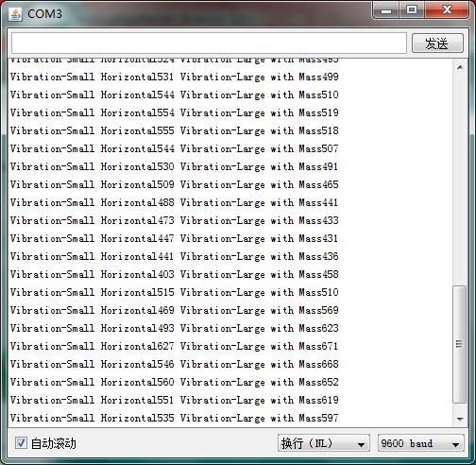This screenshot has width=476, height=465.
Task: Close the COM3 serial monitor window
Action: coord(447,10)
